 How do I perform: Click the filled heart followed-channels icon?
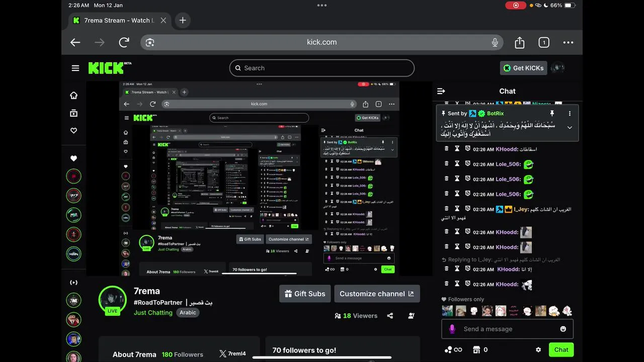pos(73,158)
